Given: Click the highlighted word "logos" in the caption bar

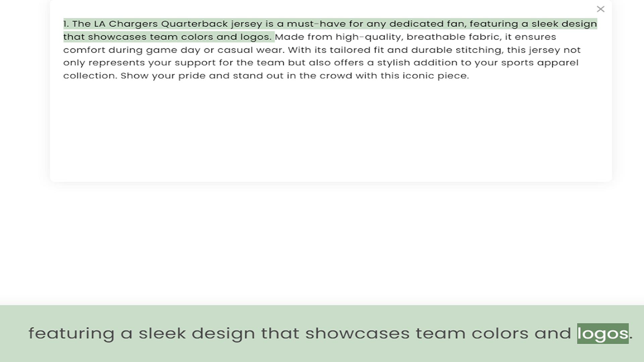Looking at the screenshot, I should pos(602,334).
